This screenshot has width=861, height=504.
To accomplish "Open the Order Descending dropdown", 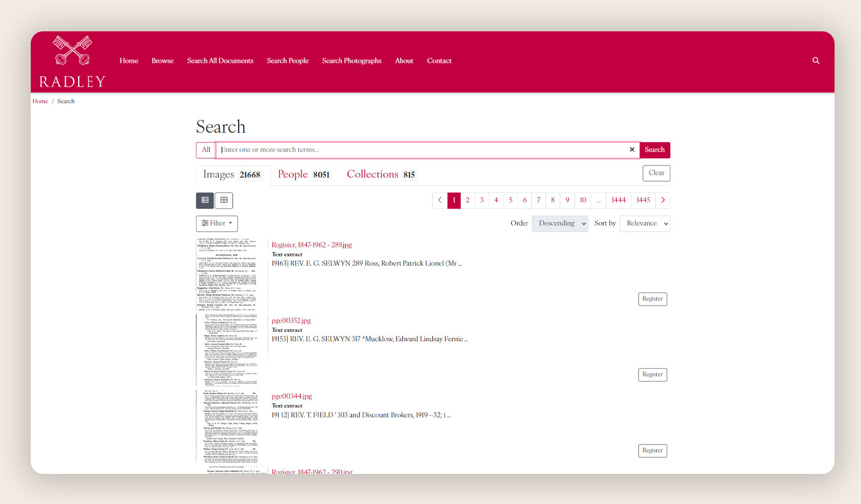I will point(560,224).
